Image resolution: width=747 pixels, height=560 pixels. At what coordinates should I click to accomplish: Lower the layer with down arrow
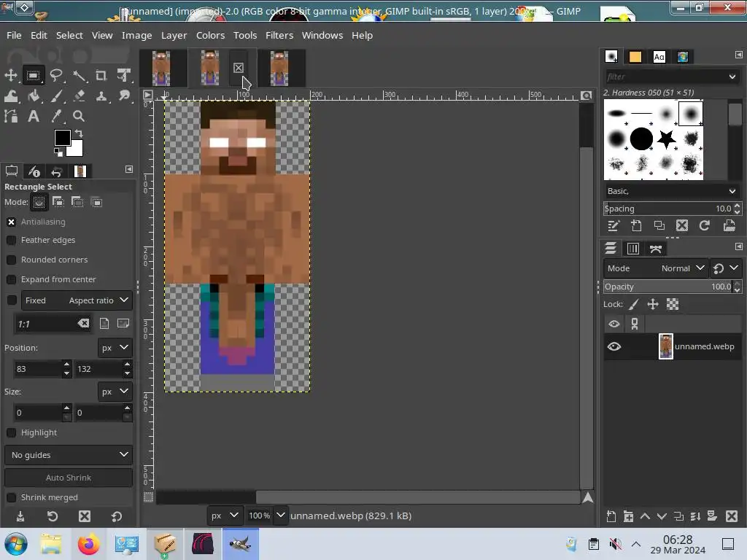(662, 516)
